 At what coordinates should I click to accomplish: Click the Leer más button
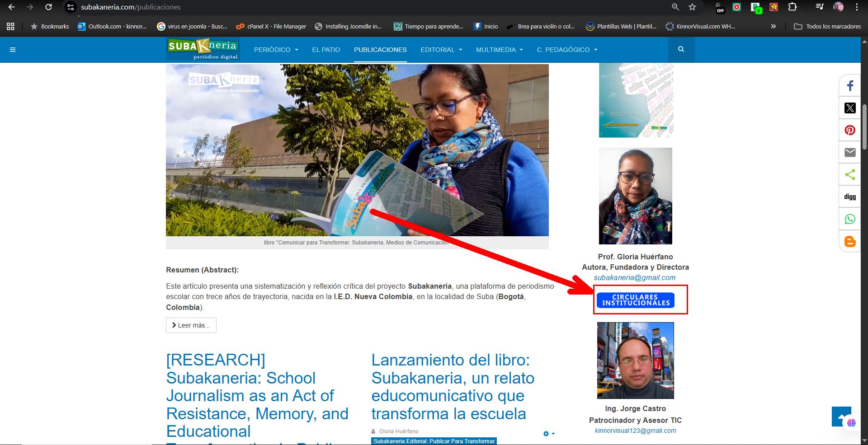(191, 325)
